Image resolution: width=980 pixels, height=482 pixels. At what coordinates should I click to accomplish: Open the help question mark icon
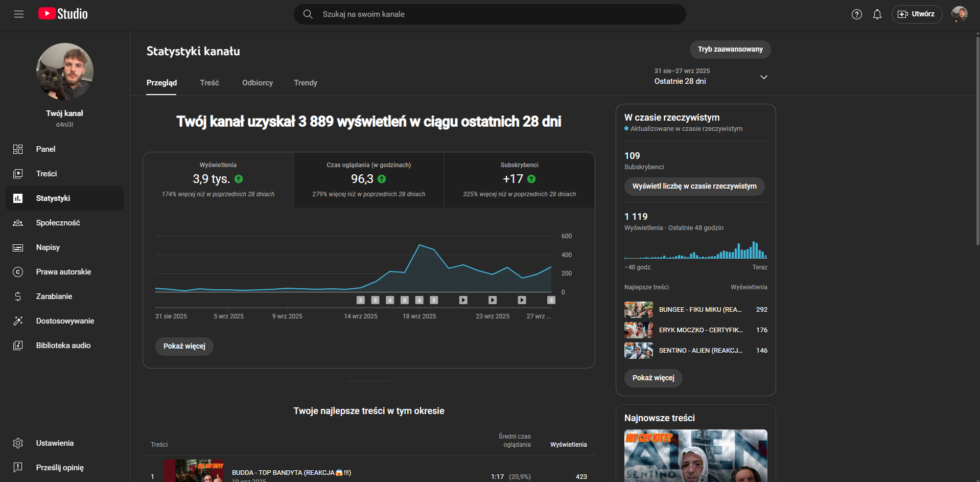point(856,14)
